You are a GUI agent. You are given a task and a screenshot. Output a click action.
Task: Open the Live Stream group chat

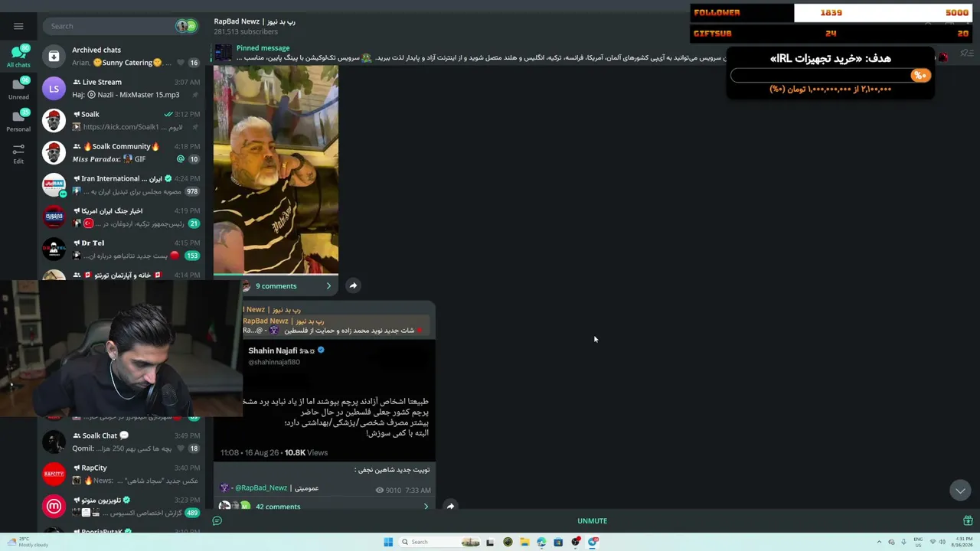coord(122,88)
